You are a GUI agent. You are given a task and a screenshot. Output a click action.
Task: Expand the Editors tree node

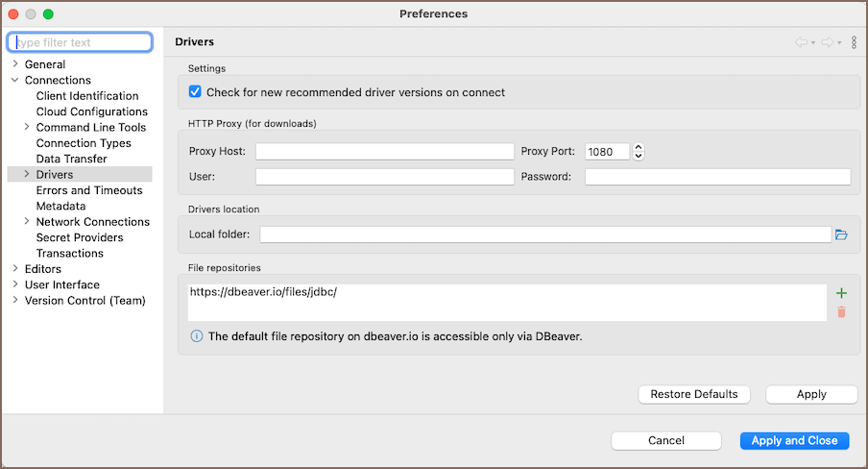pyautogui.click(x=15, y=269)
